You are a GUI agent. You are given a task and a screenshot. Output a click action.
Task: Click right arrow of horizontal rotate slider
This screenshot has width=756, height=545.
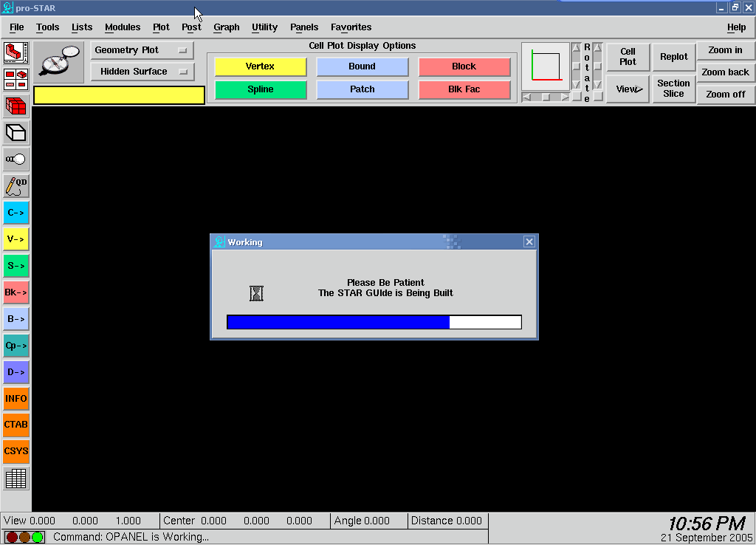pos(565,97)
